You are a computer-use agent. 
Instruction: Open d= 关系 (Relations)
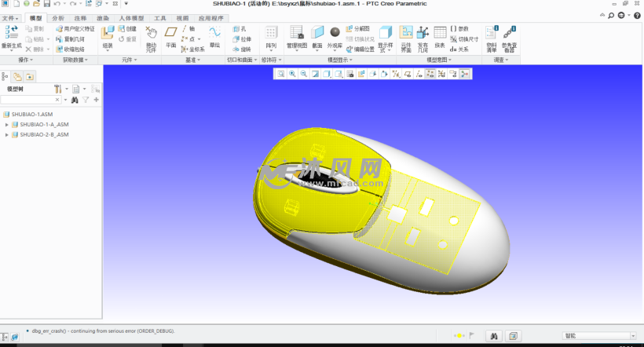click(459, 49)
